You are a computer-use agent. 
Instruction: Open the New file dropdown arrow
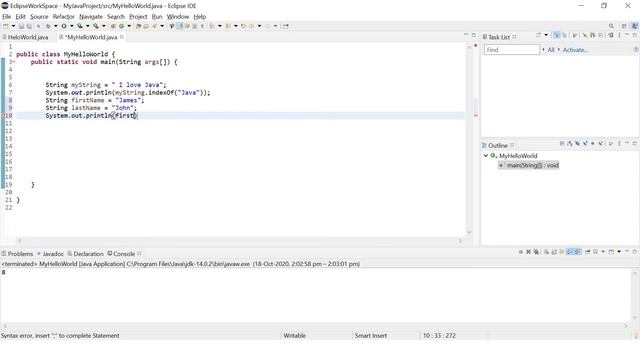13,26
